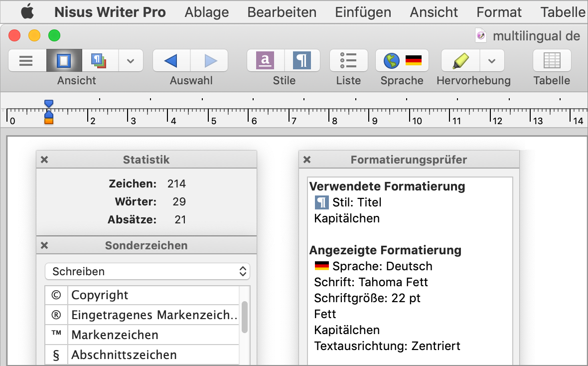Click the Fett formatting entry
Image resolution: width=588 pixels, height=366 pixels.
pyautogui.click(x=325, y=314)
